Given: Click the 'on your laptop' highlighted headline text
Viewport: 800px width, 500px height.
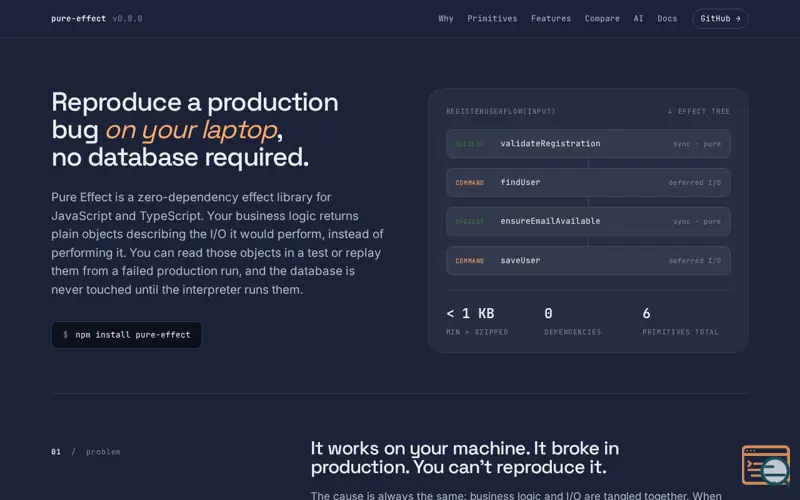Looking at the screenshot, I should tap(191, 130).
